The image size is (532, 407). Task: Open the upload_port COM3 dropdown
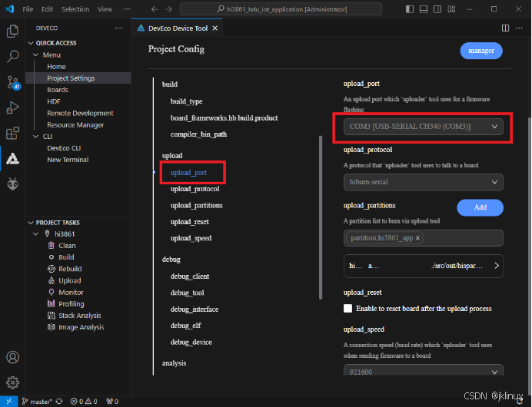click(423, 127)
